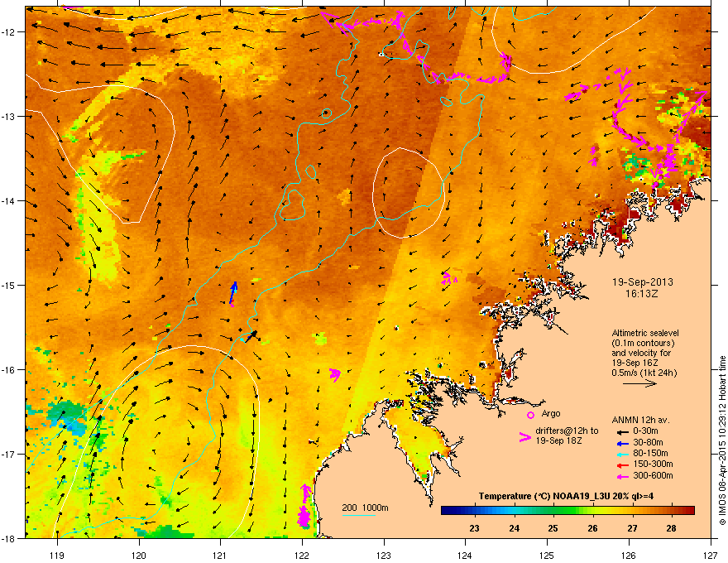
Task: Click the red 150-300m legend arrow
Action: pos(621,464)
